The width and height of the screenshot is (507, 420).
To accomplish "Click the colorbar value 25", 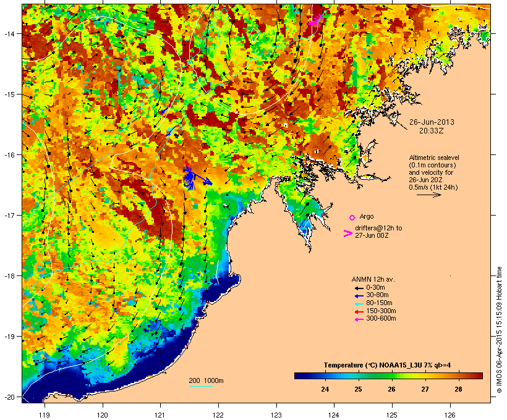I will [x=358, y=389].
